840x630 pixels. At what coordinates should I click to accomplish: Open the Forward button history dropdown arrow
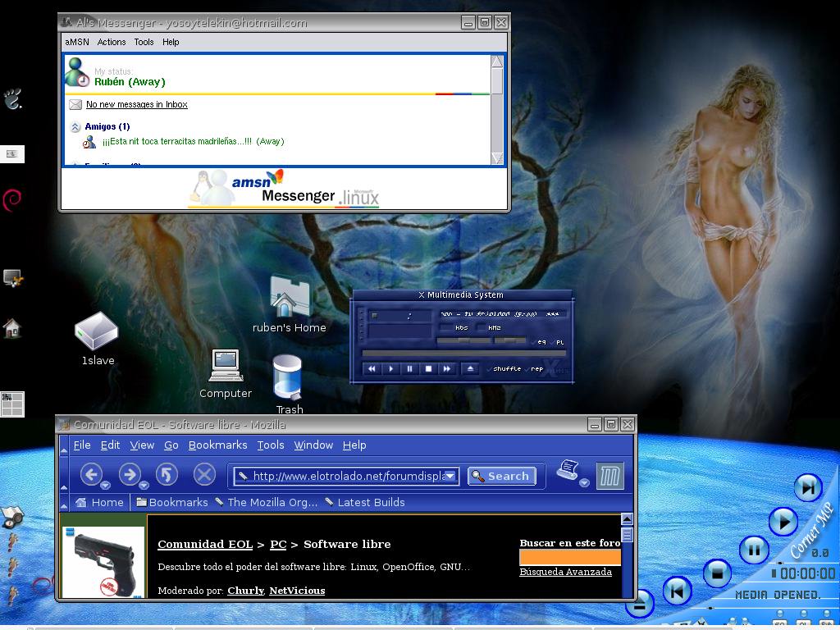click(x=144, y=485)
